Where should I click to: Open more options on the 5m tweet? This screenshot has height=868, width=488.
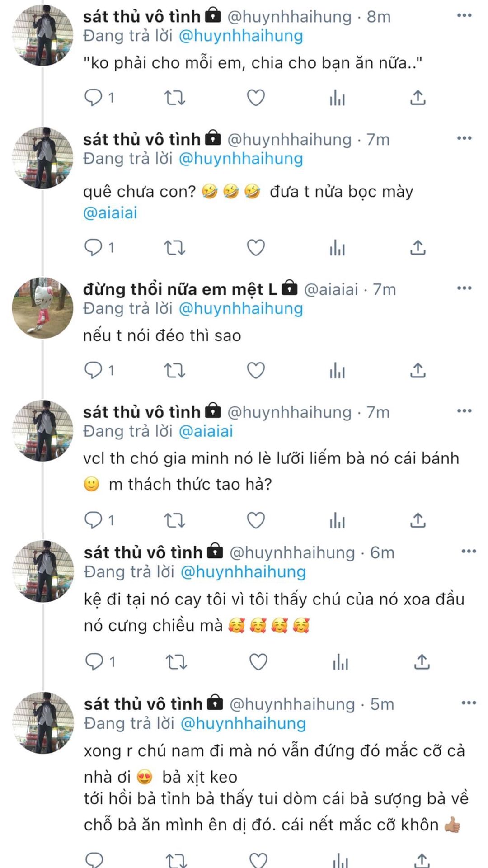click(x=469, y=703)
